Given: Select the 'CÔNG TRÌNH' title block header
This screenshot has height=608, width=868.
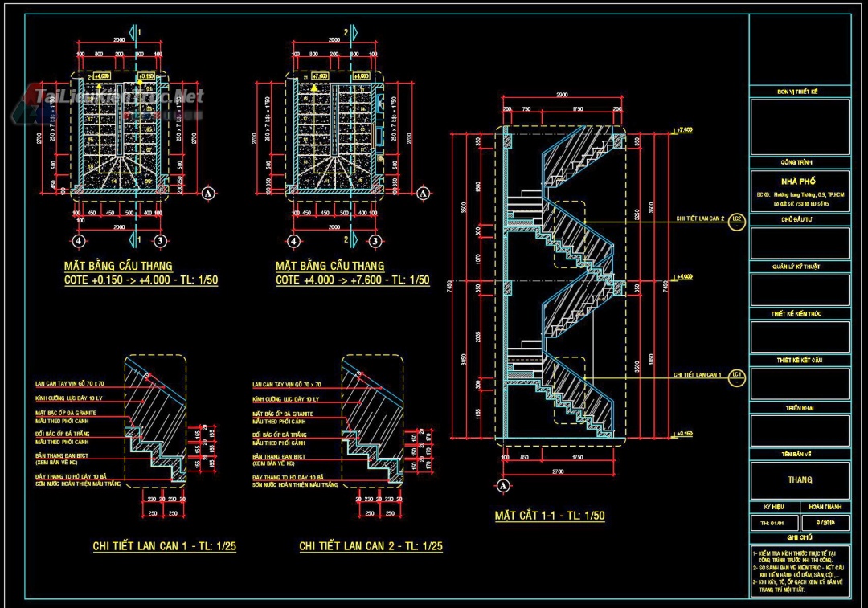Looking at the screenshot, I should click(x=796, y=163).
